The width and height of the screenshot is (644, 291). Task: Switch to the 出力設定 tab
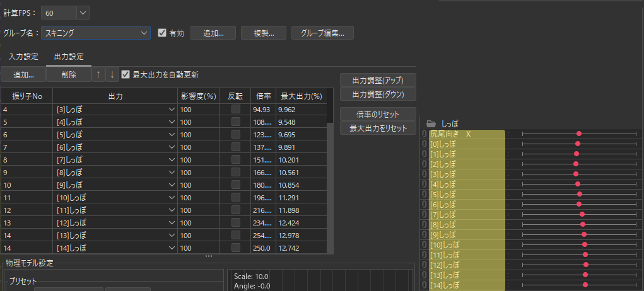[x=69, y=57]
